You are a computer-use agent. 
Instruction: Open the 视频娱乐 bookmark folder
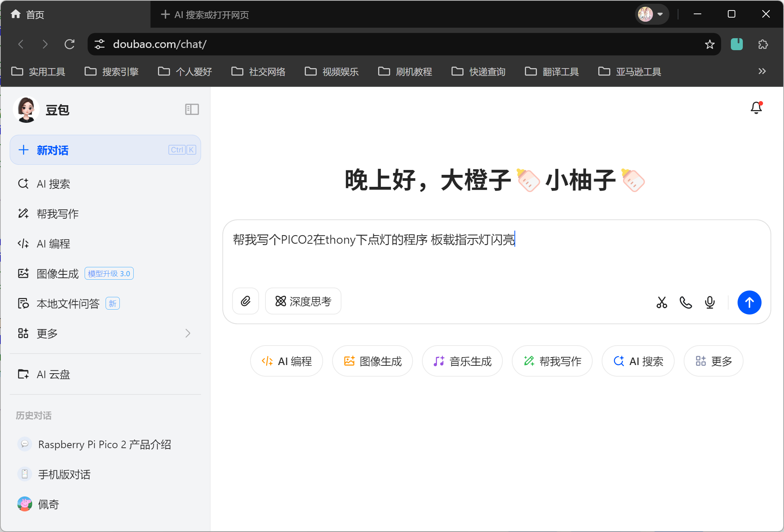point(332,71)
